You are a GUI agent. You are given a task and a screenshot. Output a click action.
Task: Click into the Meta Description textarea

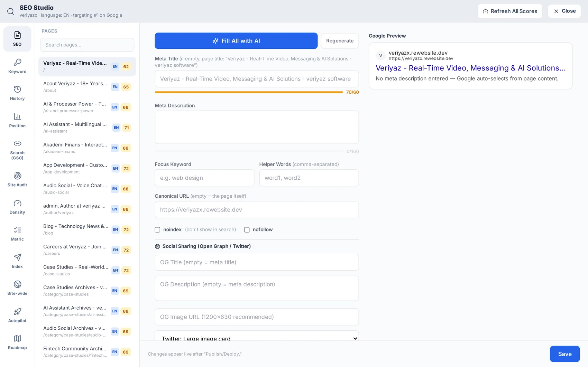point(257,127)
